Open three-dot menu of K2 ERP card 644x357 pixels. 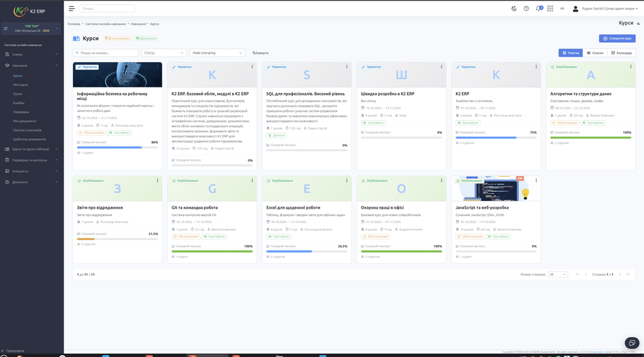coord(536,67)
